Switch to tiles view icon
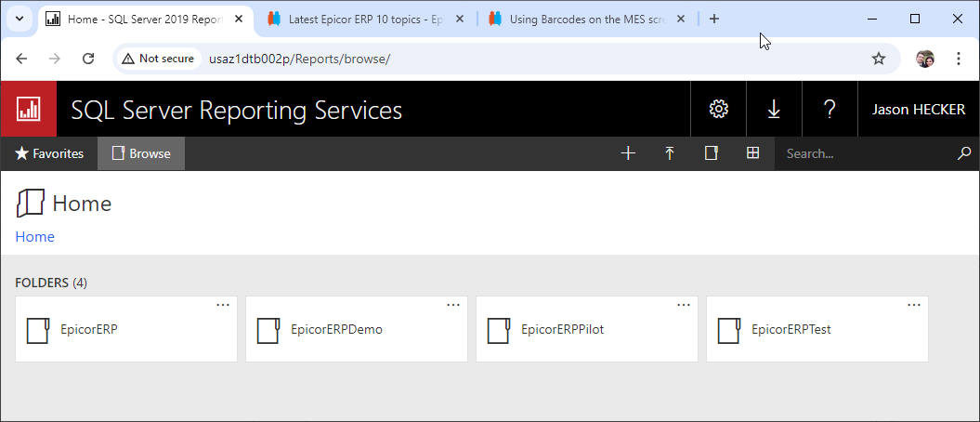Screen dimensions: 980x422 point(753,153)
